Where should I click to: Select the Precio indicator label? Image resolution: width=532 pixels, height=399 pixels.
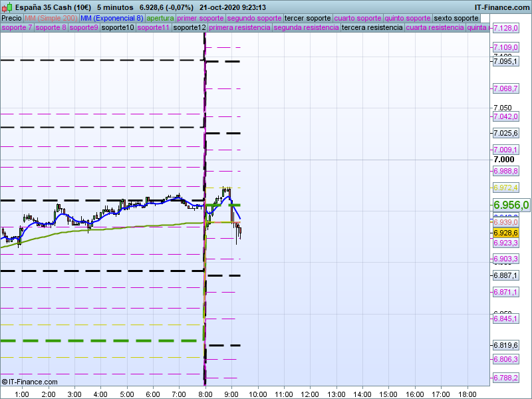click(11, 18)
